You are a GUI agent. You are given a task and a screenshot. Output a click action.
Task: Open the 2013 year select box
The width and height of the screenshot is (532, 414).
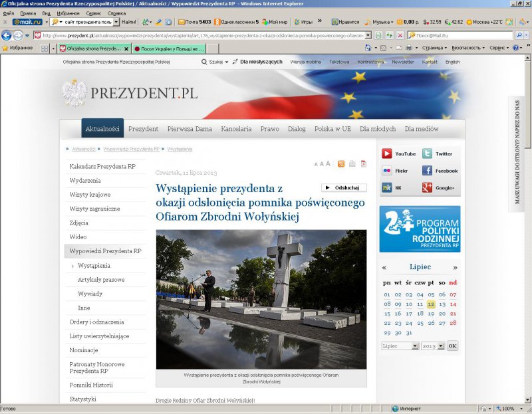pos(433,346)
